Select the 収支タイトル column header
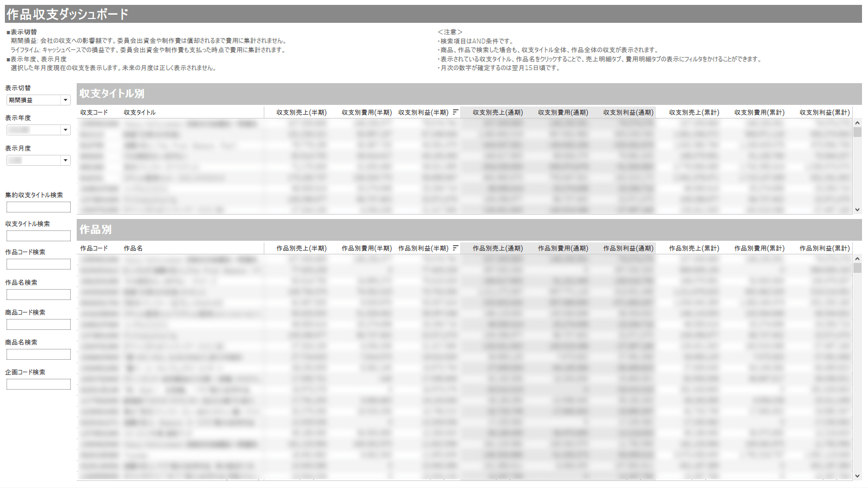This screenshot has width=868, height=488. click(139, 112)
